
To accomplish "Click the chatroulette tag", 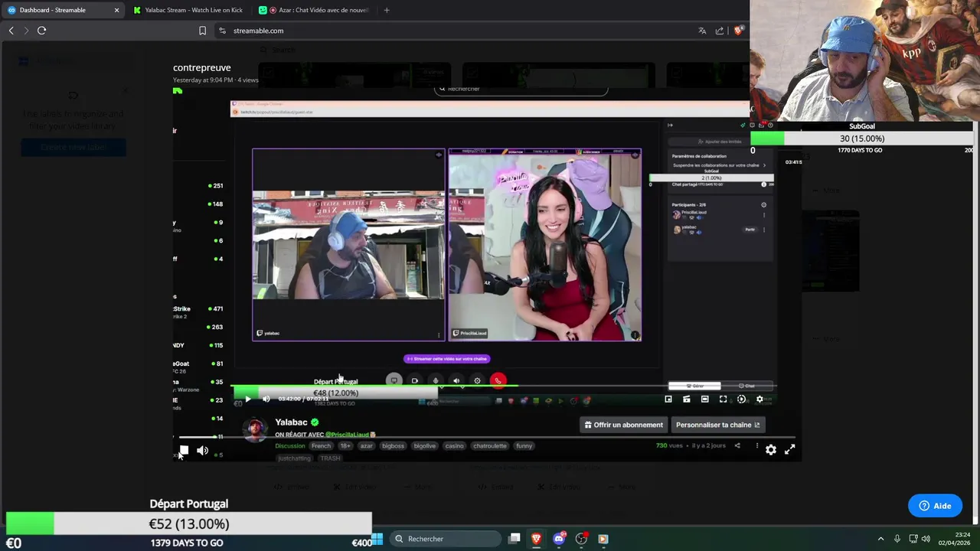I will pyautogui.click(x=490, y=445).
